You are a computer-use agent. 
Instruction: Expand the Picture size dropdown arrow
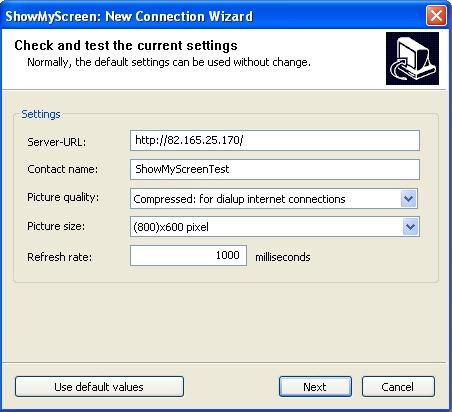[x=411, y=227]
